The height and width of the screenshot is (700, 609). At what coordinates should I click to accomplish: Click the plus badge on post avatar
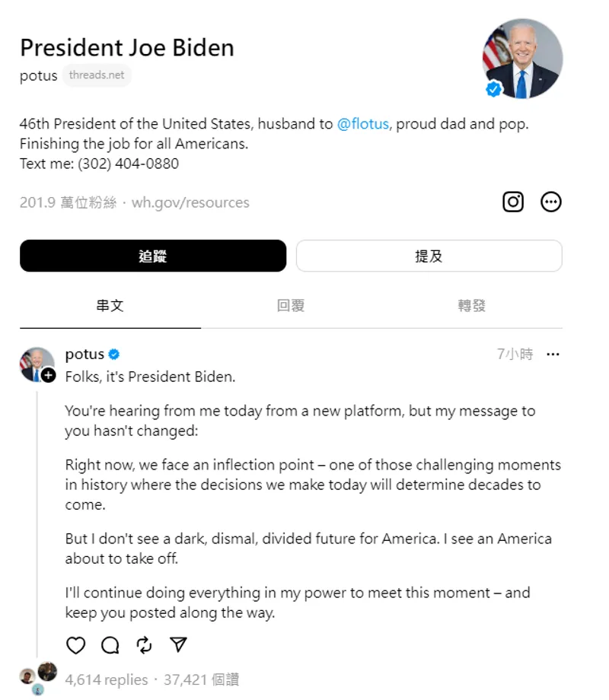pyautogui.click(x=48, y=375)
